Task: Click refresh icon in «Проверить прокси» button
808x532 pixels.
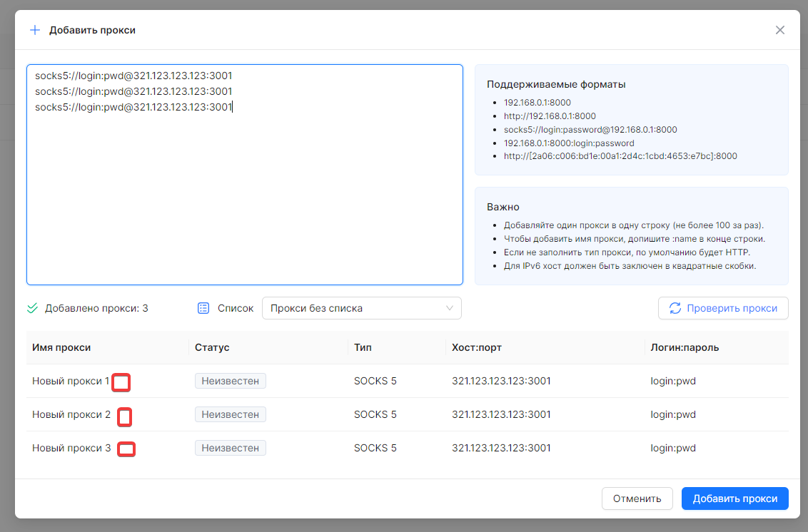Action: point(675,308)
